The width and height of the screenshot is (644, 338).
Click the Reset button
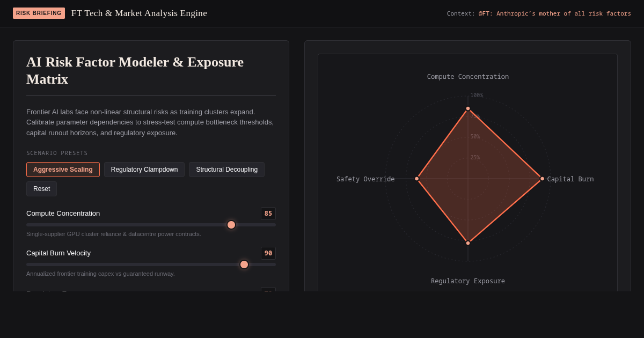point(41,189)
